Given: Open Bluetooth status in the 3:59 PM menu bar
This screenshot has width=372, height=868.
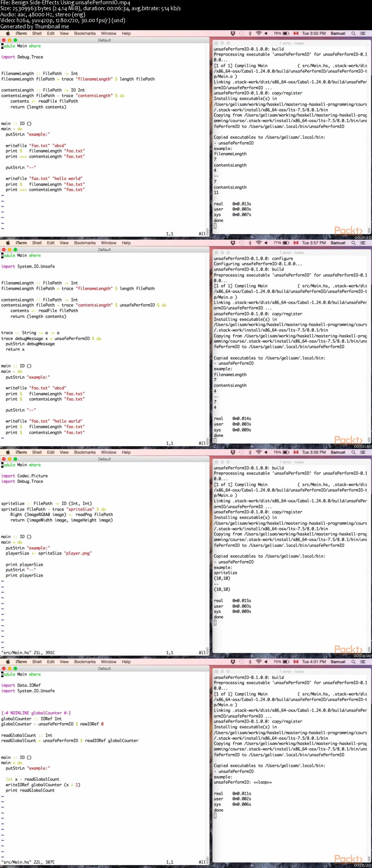Looking at the screenshot, I should [250, 452].
